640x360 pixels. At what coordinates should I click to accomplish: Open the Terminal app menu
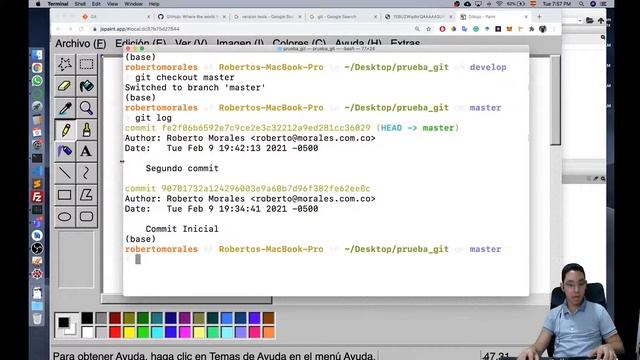[x=58, y=4]
